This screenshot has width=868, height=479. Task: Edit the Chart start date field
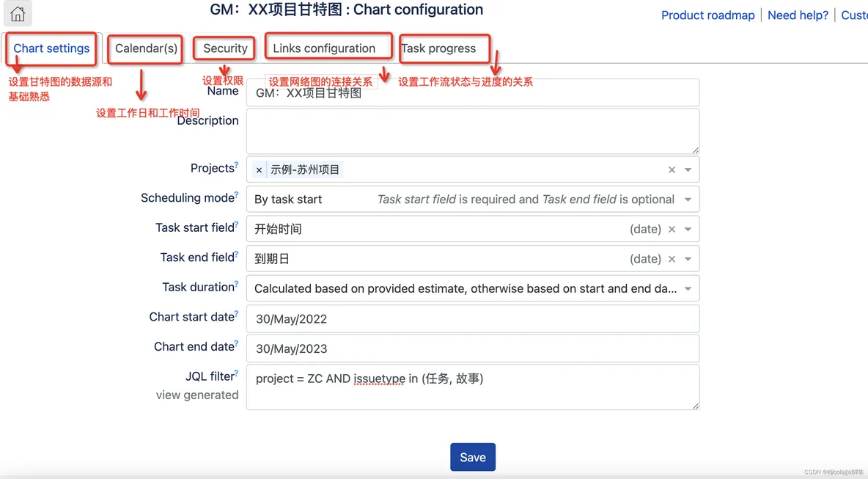pos(473,319)
